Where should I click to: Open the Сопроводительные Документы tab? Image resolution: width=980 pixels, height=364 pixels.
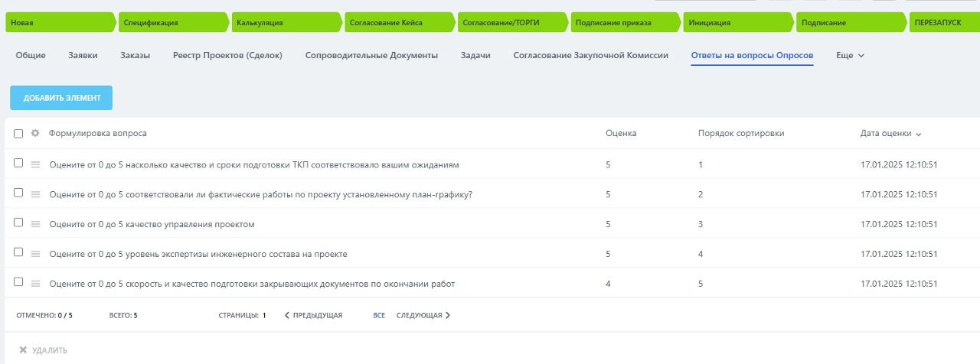click(x=371, y=56)
